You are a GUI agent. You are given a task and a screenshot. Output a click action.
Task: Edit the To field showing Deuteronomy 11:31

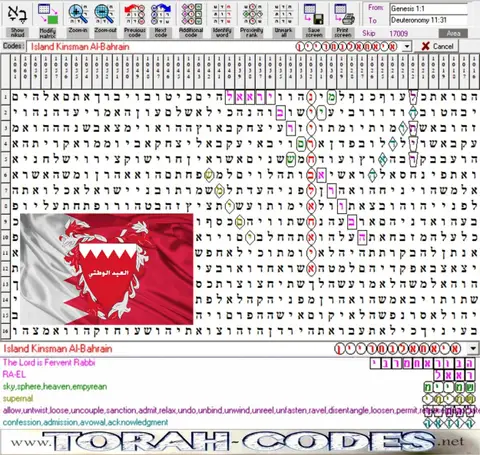click(428, 20)
